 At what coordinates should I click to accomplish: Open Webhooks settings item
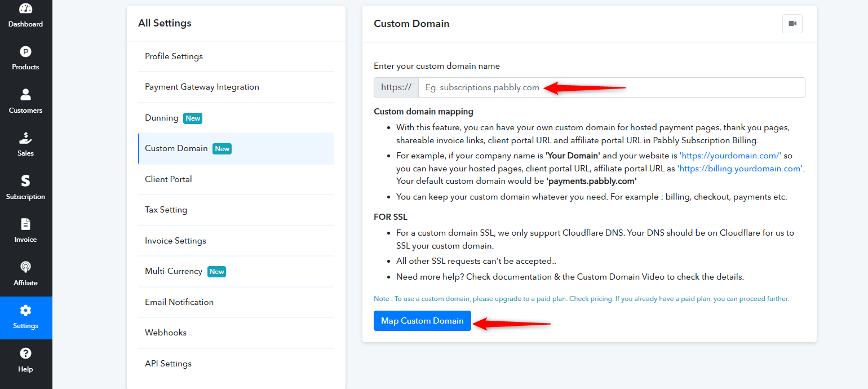[x=236, y=333]
